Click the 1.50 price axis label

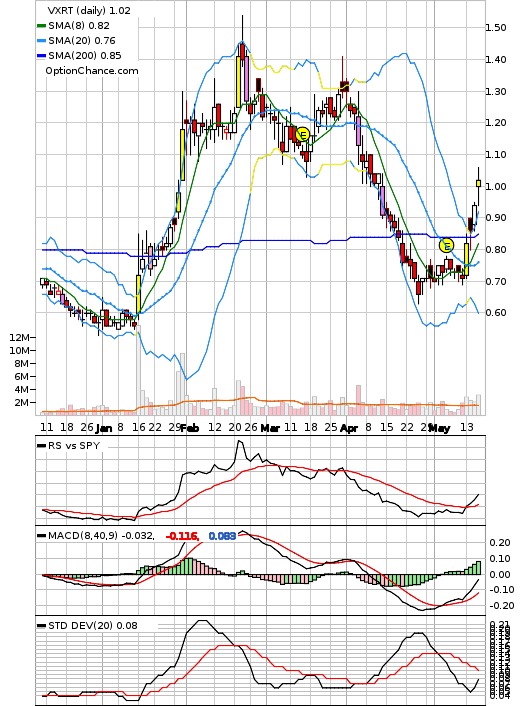[x=496, y=27]
